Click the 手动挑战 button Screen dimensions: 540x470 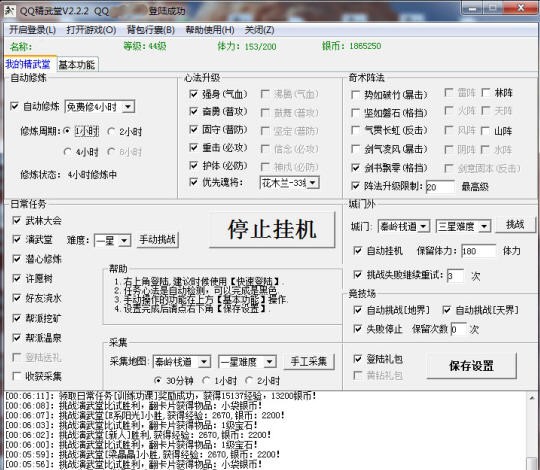pos(158,240)
